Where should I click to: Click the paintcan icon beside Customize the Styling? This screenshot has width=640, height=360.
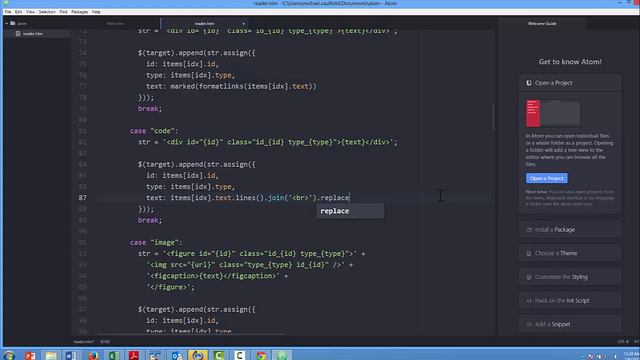point(529,277)
